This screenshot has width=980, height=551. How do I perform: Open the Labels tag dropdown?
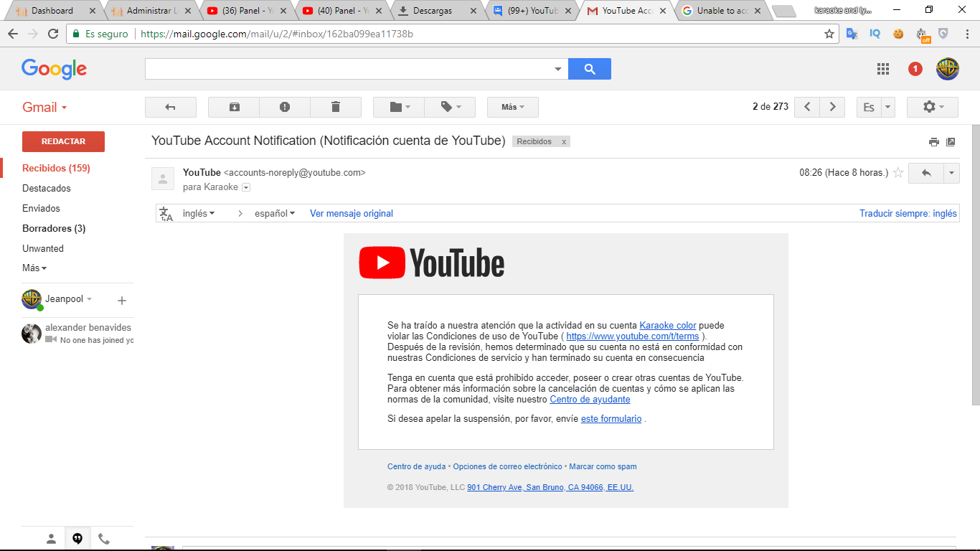pos(450,107)
